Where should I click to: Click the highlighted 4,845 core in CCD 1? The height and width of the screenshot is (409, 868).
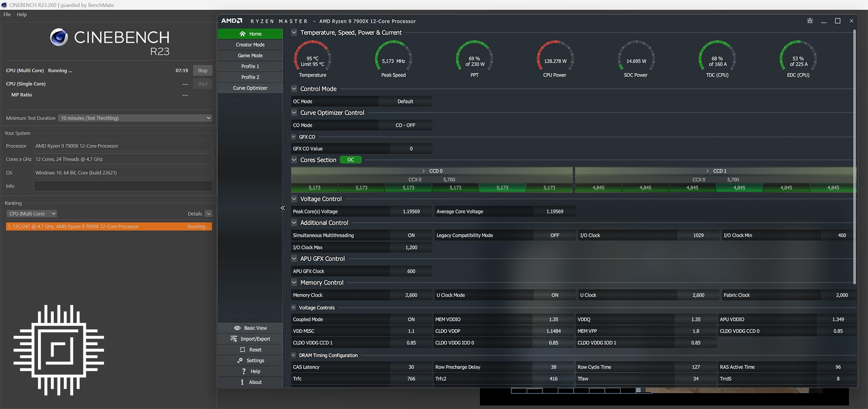pos(739,188)
